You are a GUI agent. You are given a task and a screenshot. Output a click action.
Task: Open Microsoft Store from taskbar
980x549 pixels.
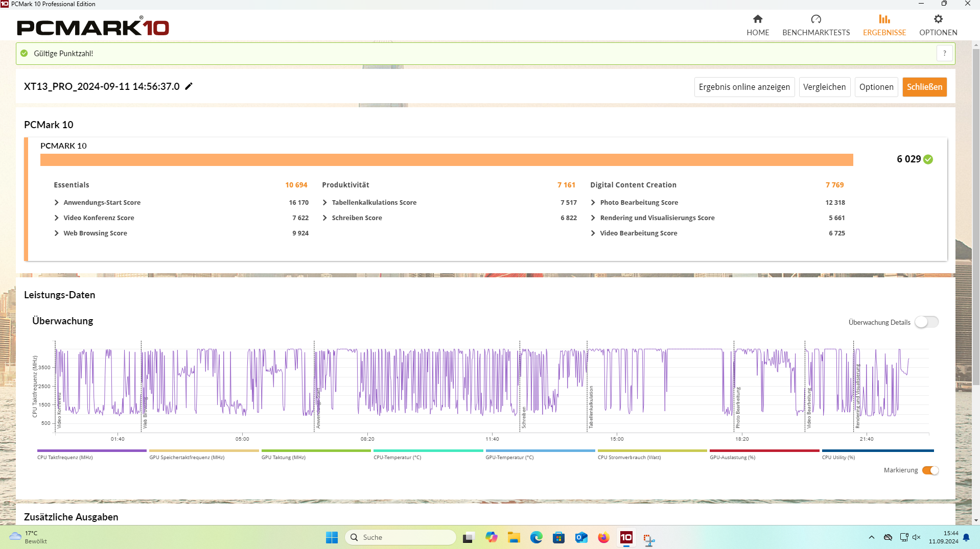coord(558,537)
